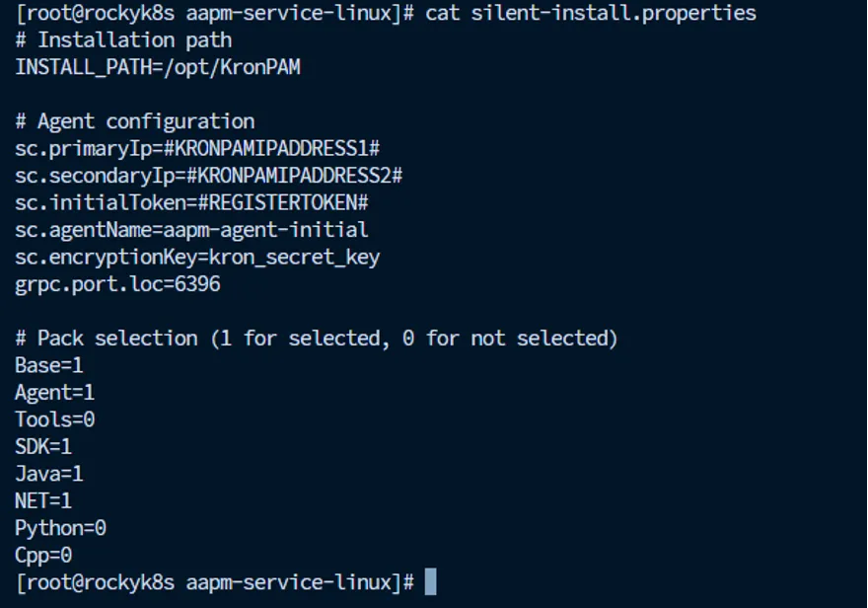Click the '# Agent configuration' comment
This screenshot has height=608, width=868.
click(x=134, y=121)
